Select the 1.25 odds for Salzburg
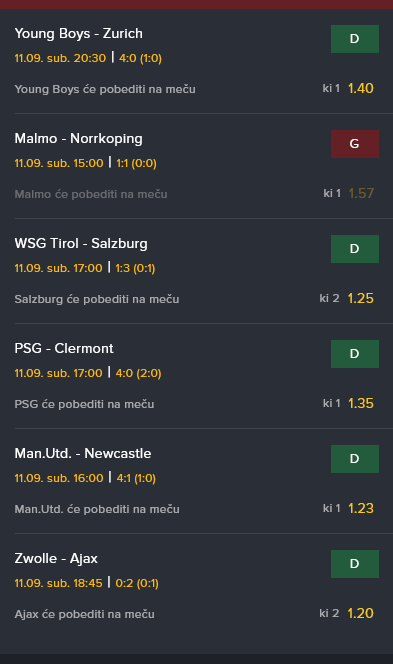 click(x=361, y=299)
